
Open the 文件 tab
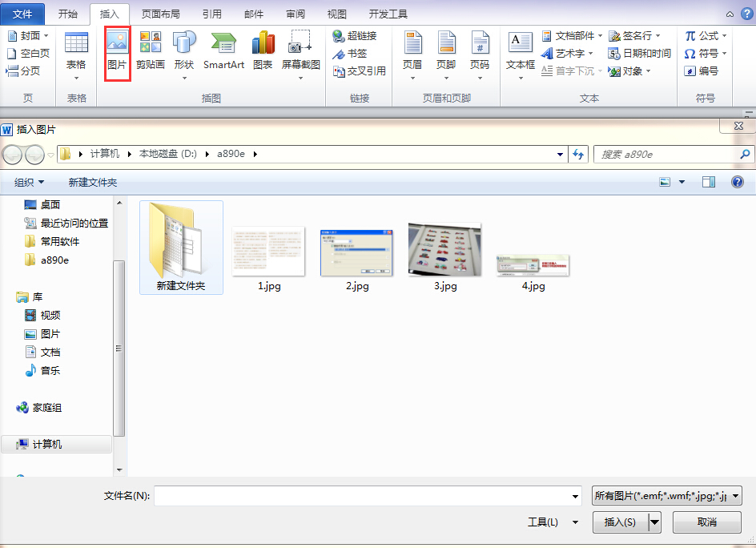[x=22, y=14]
